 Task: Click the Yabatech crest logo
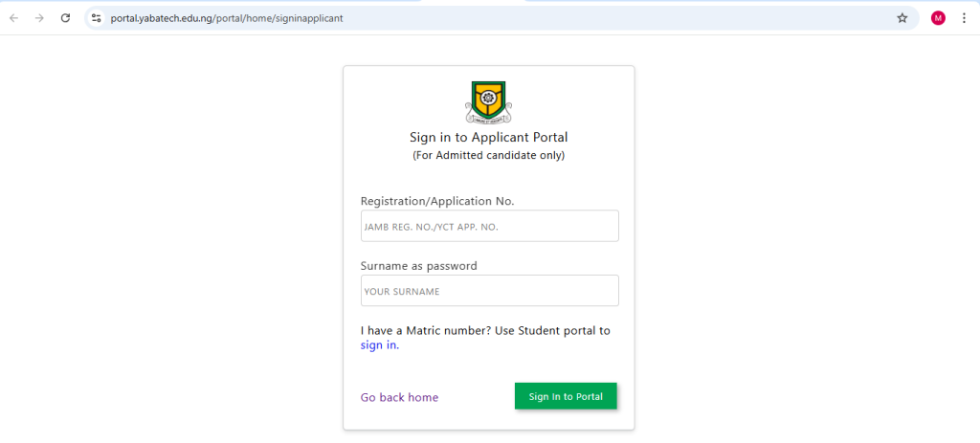coord(488,101)
